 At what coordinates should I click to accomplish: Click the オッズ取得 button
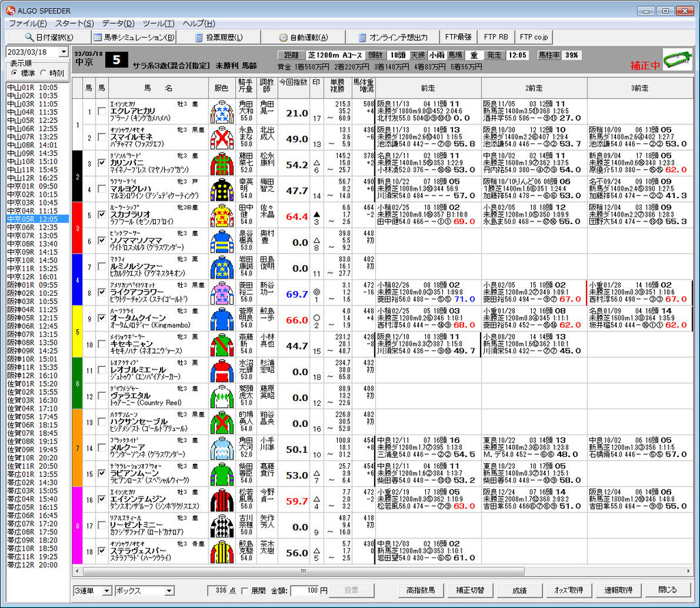pos(569,590)
